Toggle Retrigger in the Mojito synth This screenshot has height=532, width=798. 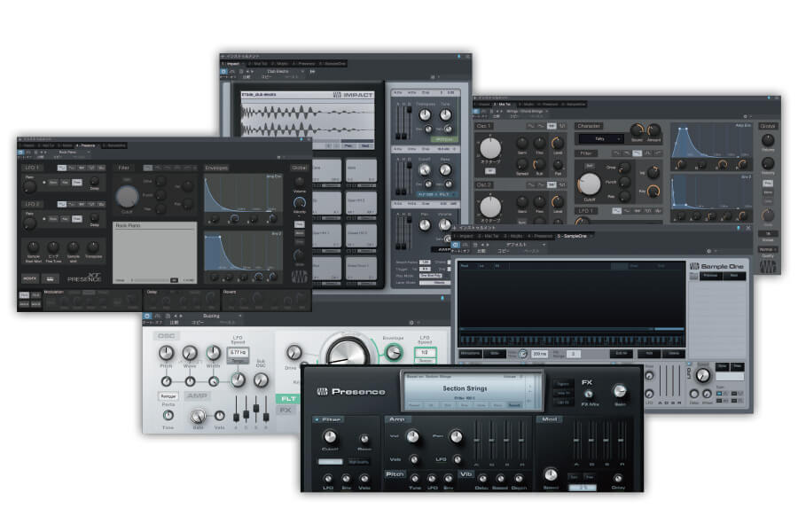[x=168, y=396]
